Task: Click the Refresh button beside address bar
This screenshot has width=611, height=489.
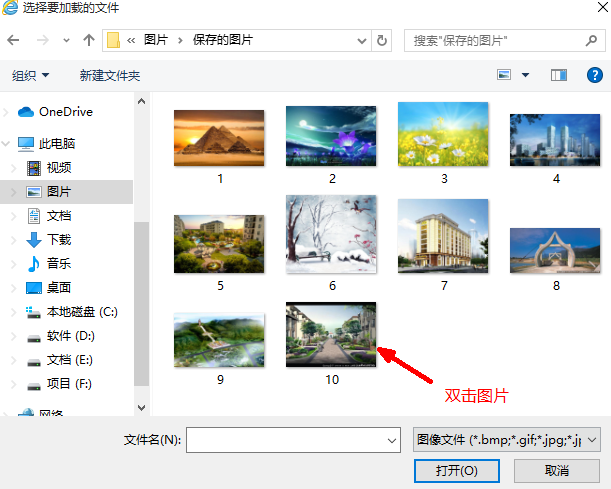Action: tap(381, 41)
